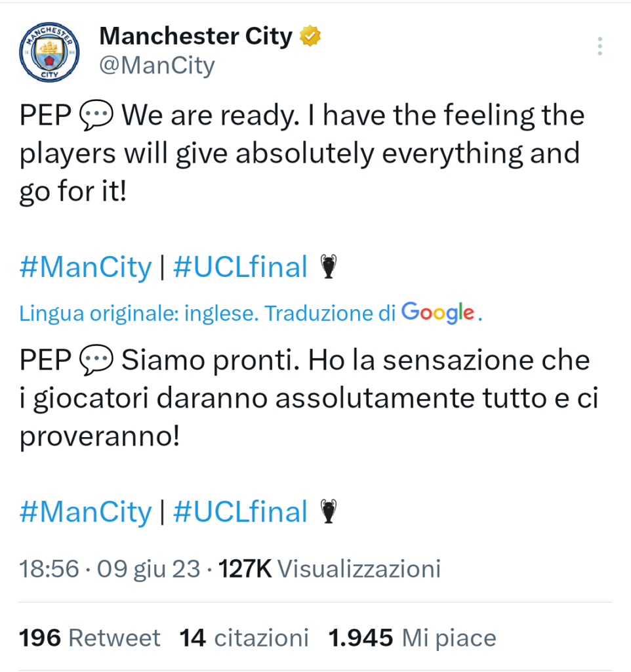Click the 18:56 · 09 giu 23 timestamp
Image resolution: width=631 pixels, height=672 pixels.
tap(110, 568)
